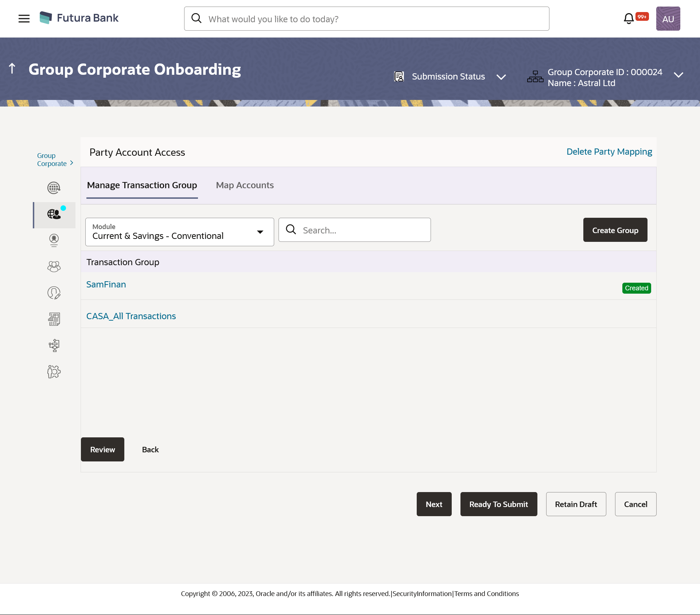Image resolution: width=700 pixels, height=615 pixels.
Task: Click the Create Group button
Action: 615,230
